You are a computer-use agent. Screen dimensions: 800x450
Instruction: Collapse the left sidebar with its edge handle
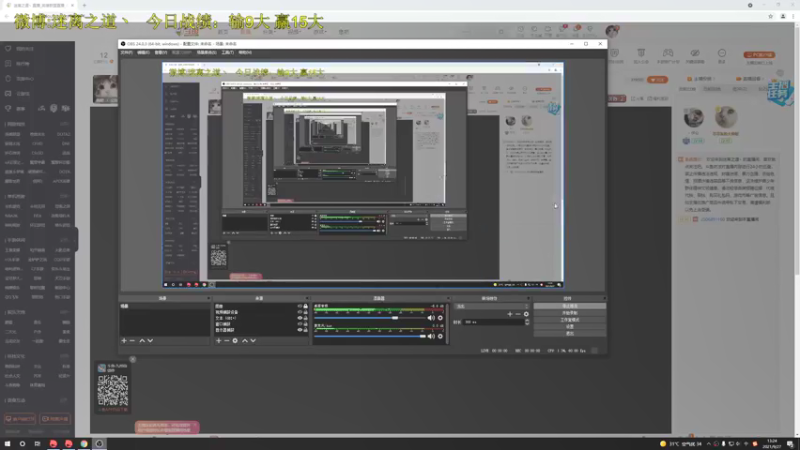76,239
